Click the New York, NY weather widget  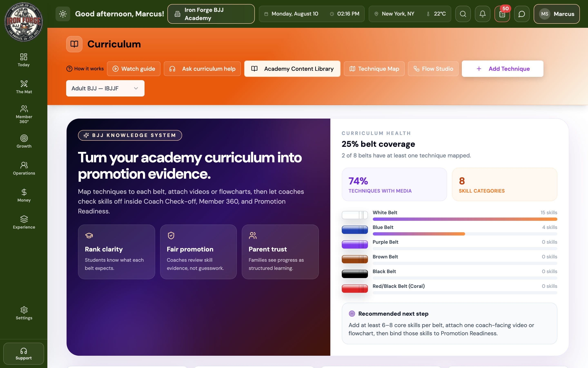click(x=410, y=14)
